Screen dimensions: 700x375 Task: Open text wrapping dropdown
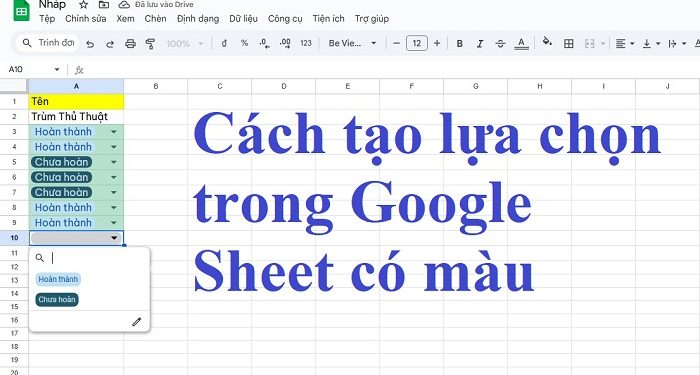click(x=677, y=43)
